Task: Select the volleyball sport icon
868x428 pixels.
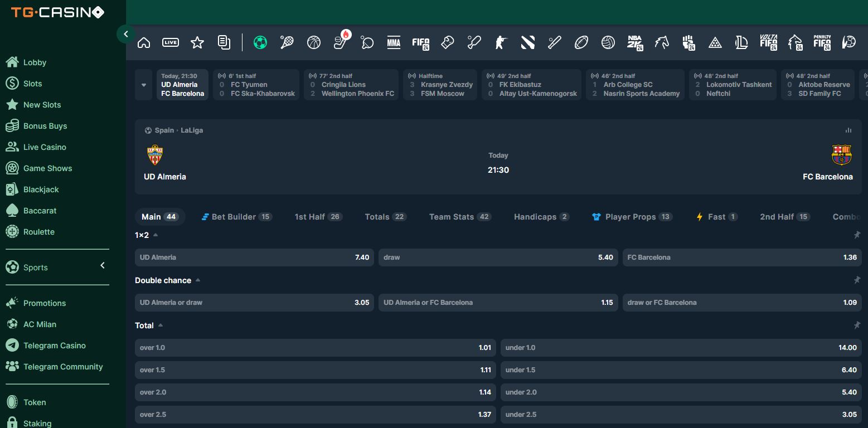Action: [x=608, y=42]
